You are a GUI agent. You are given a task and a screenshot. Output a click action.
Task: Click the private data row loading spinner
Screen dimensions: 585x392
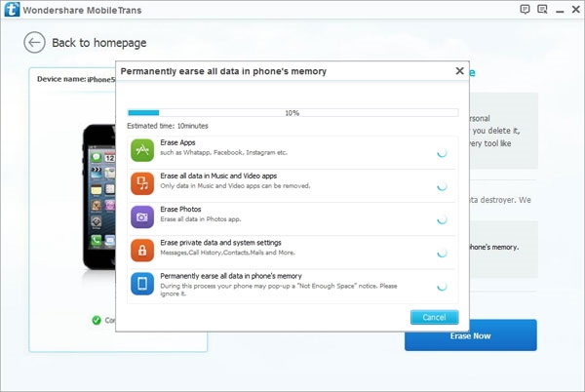tap(442, 254)
